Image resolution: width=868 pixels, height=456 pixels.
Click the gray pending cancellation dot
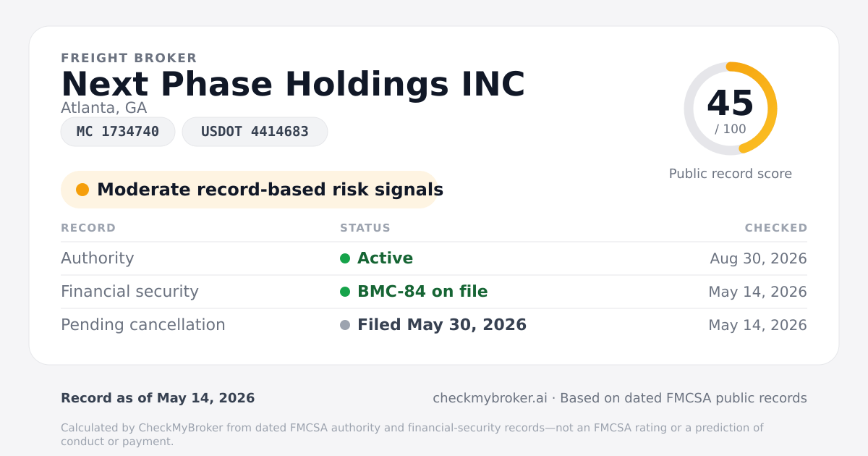(x=345, y=325)
